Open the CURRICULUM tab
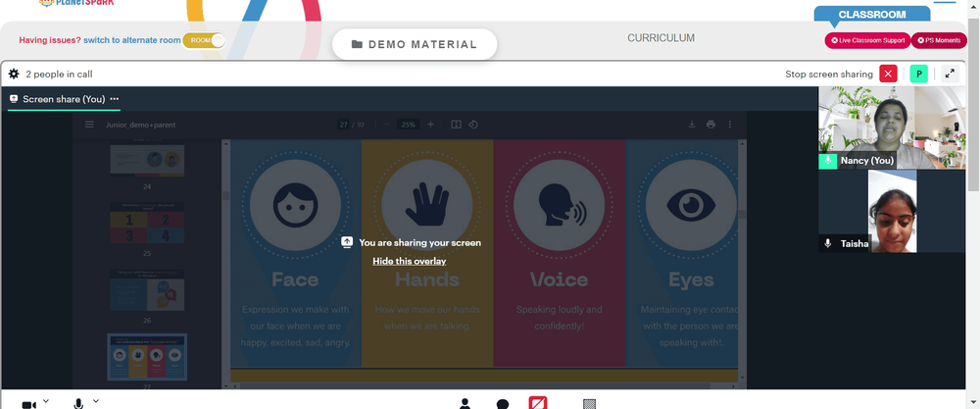Screen dimensions: 980x409 point(661,38)
